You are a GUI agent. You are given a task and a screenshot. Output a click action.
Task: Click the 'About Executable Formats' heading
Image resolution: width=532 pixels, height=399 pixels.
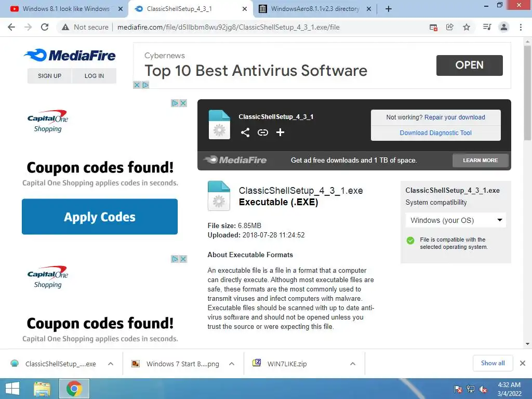coord(250,255)
